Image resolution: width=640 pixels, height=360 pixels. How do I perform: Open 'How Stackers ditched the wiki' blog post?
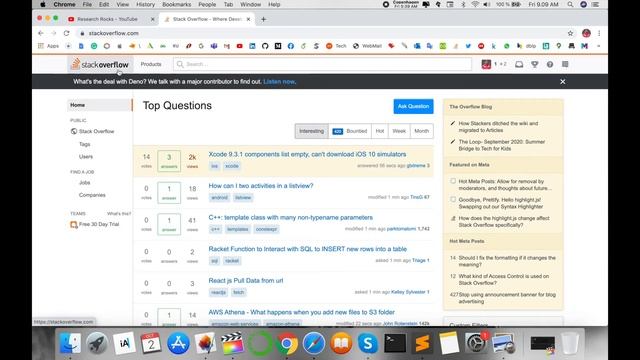click(x=498, y=127)
